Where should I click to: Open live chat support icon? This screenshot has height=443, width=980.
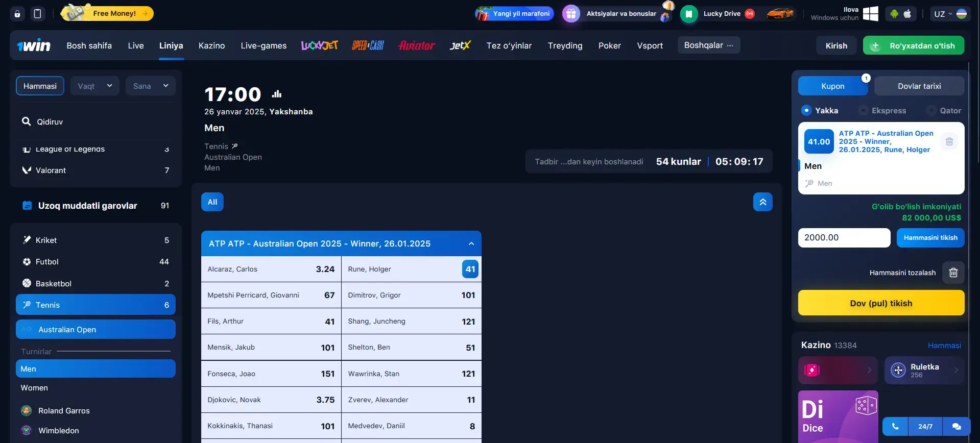(x=956, y=426)
